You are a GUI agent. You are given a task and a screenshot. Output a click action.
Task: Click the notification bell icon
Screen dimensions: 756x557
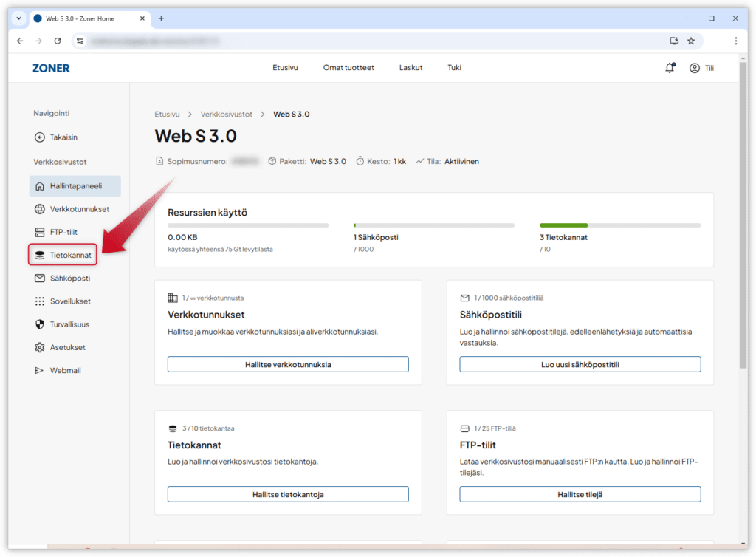pos(670,68)
